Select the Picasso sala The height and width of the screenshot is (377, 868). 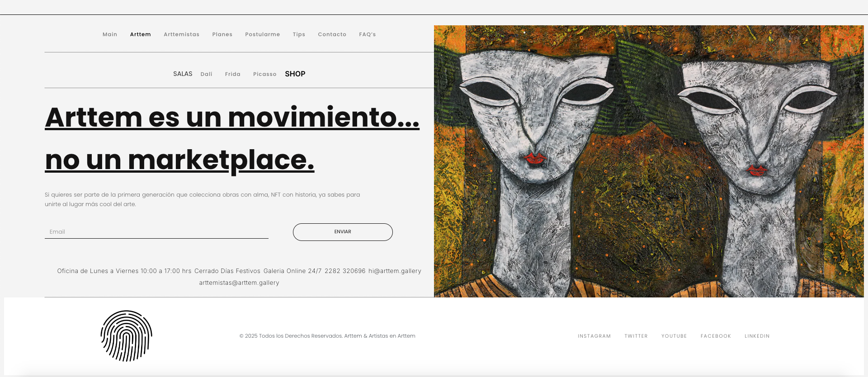[x=265, y=74]
